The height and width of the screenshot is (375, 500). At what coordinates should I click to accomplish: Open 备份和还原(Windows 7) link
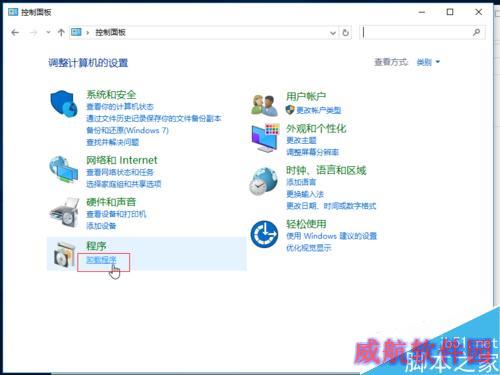click(x=127, y=130)
